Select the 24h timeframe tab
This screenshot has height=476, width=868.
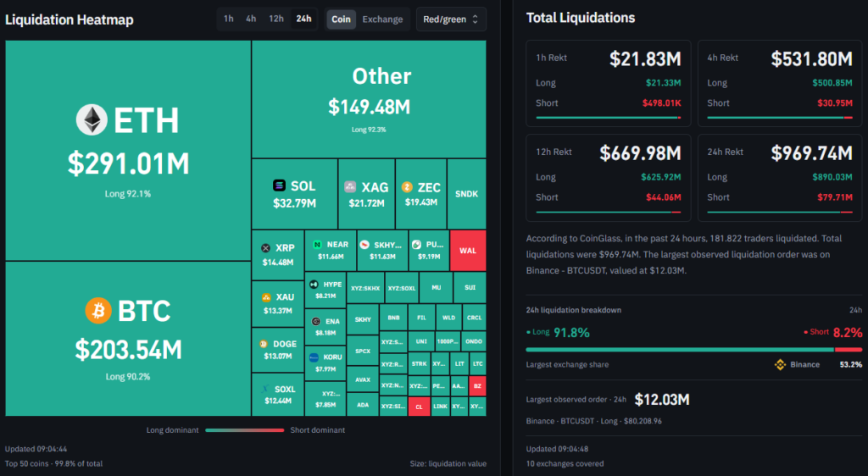303,19
